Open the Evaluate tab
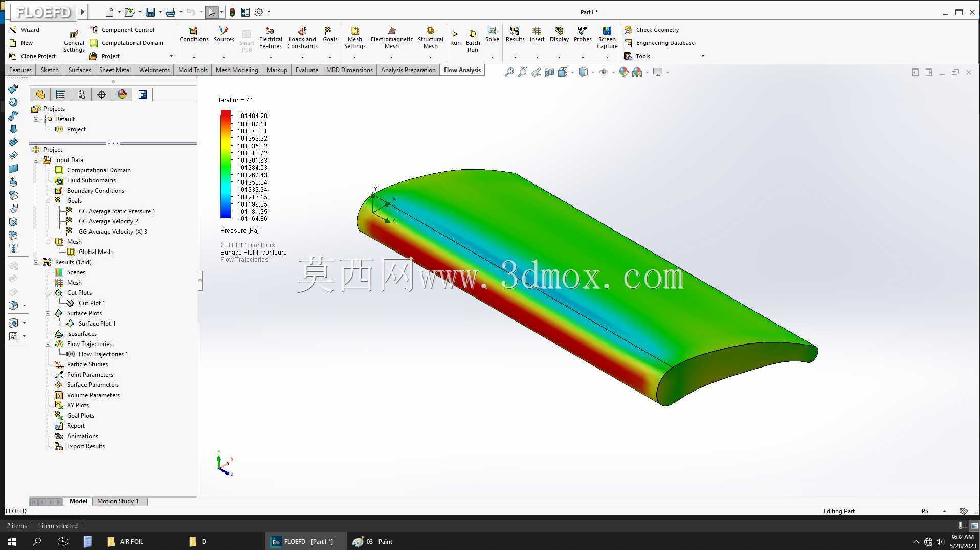 pos(306,70)
